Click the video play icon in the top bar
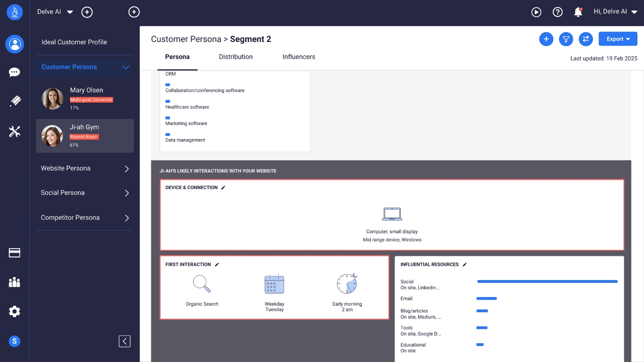 [x=536, y=12]
